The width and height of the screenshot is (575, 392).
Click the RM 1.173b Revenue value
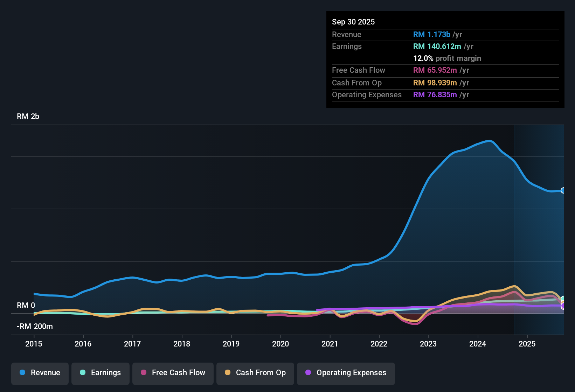point(432,34)
